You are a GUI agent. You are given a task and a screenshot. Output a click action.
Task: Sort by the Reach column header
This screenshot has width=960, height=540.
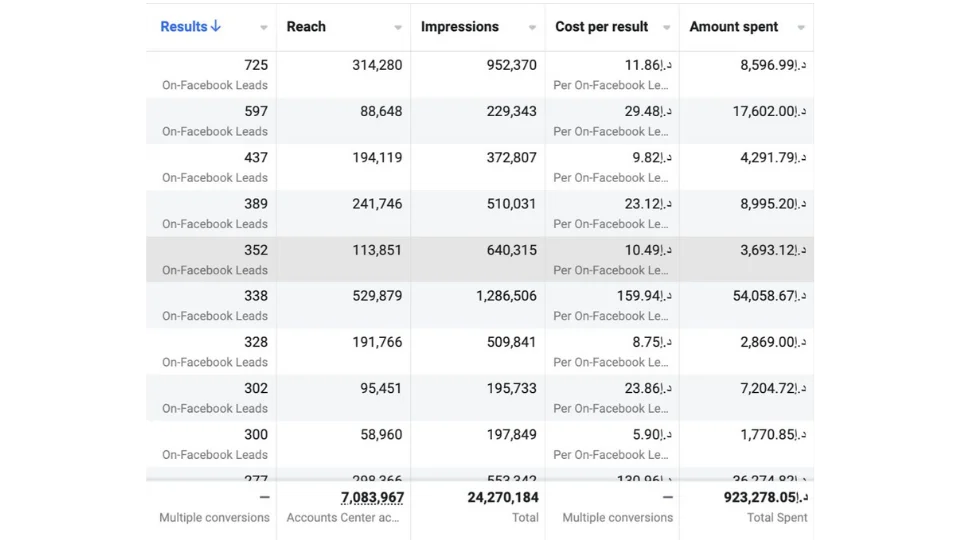306,27
